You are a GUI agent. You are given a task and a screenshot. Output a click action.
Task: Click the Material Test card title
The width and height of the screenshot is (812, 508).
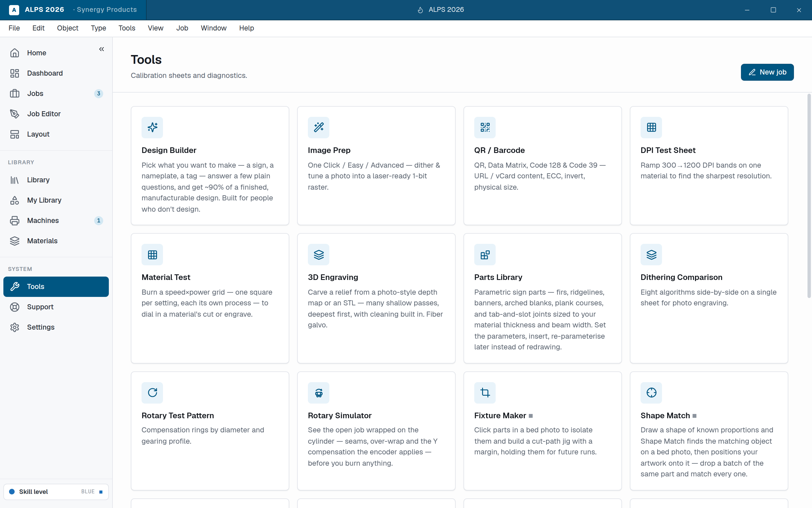point(166,277)
